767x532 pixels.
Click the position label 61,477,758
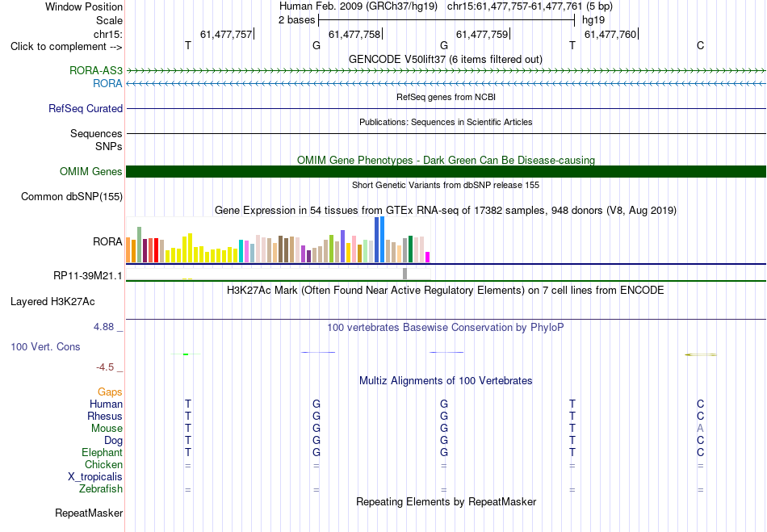click(x=354, y=34)
